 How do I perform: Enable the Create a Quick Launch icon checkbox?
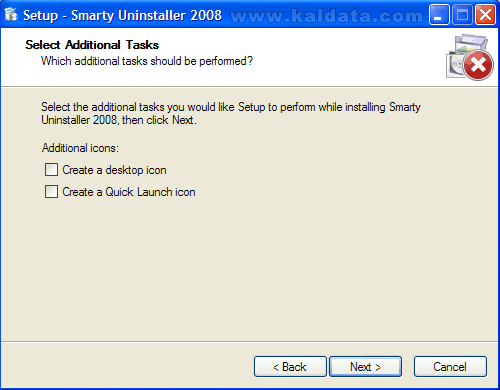tap(51, 192)
